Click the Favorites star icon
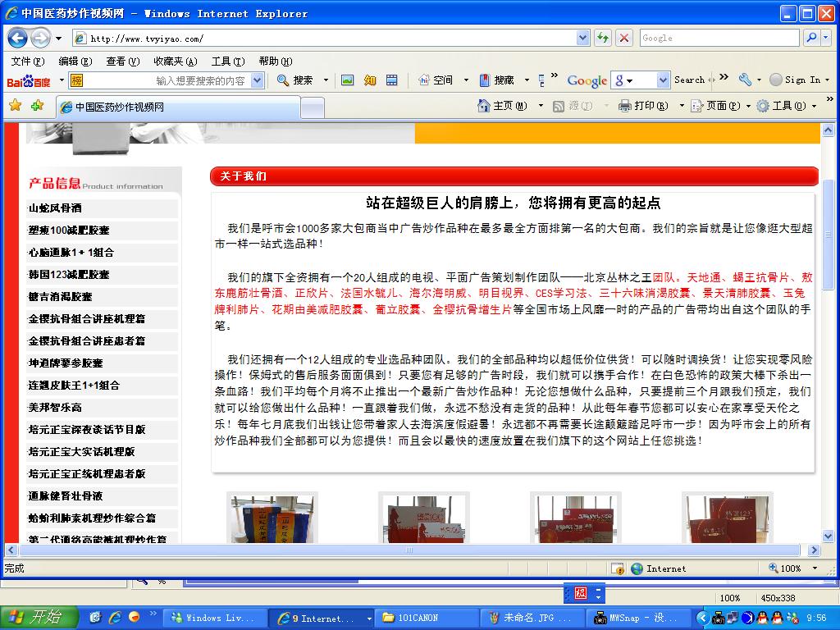 point(15,106)
